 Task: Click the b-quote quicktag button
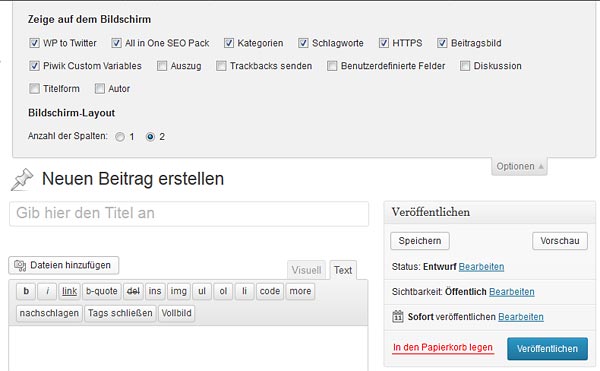[x=102, y=291]
